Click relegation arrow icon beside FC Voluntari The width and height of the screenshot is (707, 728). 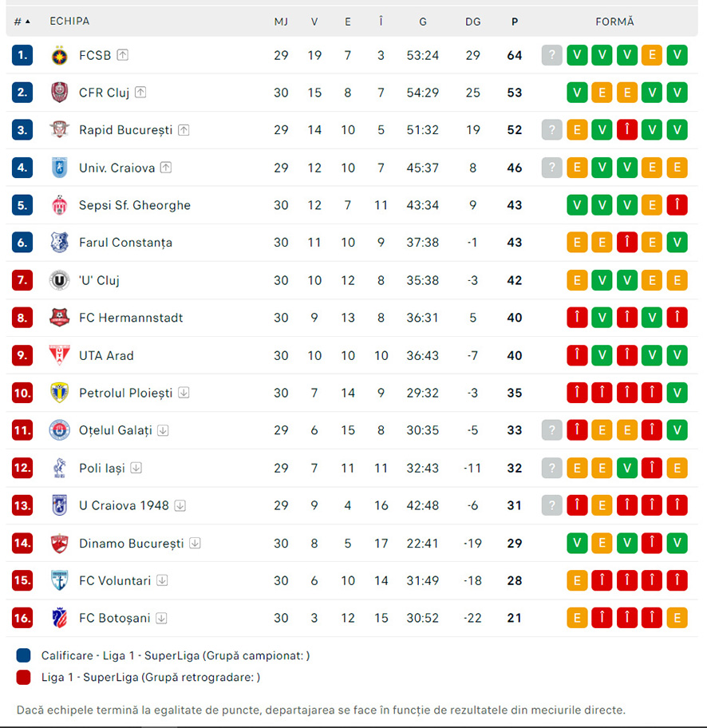click(162, 580)
